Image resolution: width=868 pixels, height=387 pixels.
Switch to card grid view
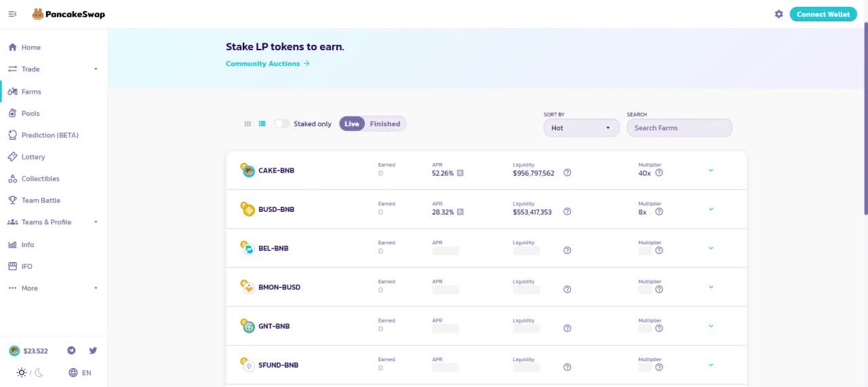(248, 124)
